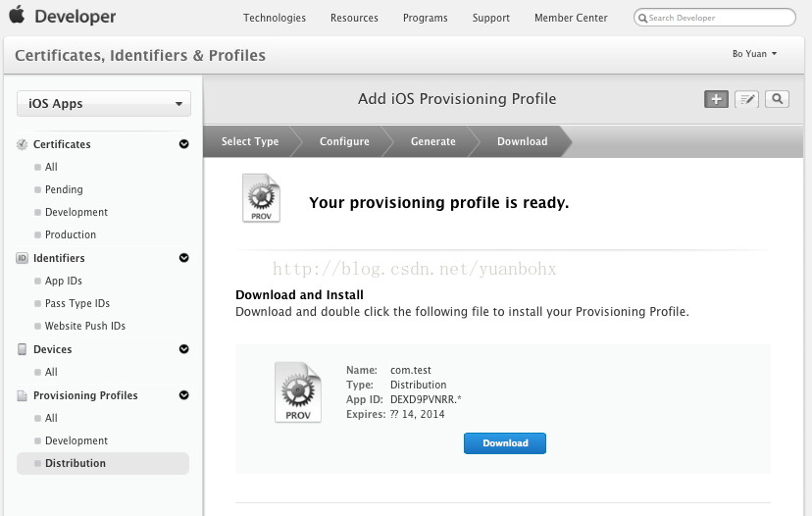812x516 pixels.
Task: Click the edit pencil icon
Action: tap(747, 99)
